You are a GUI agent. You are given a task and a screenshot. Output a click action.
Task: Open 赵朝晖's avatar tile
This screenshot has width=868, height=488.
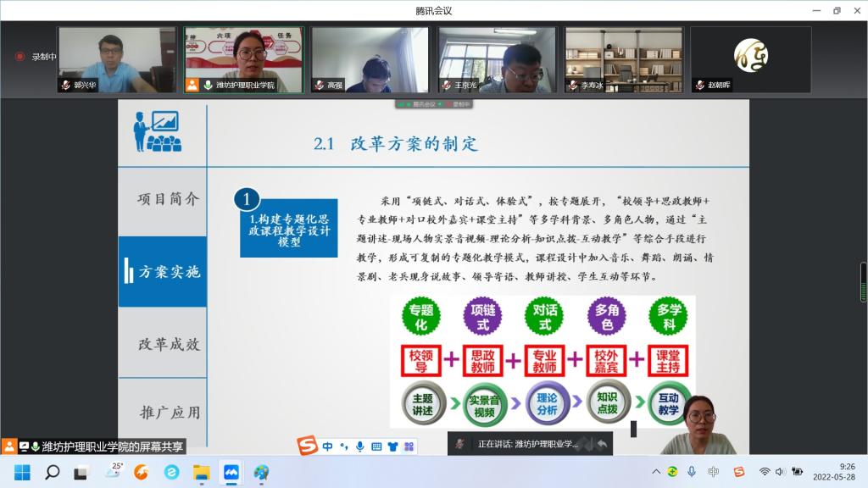(751, 60)
